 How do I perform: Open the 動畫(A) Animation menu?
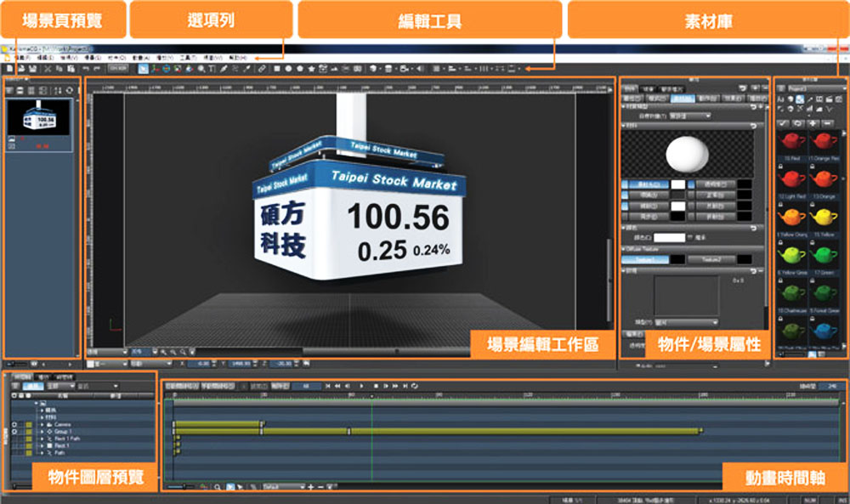click(x=141, y=58)
